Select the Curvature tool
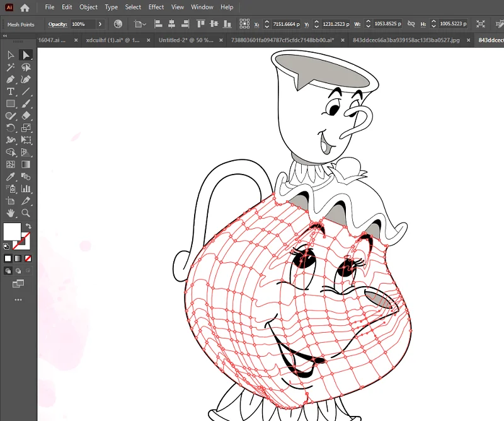 point(26,79)
